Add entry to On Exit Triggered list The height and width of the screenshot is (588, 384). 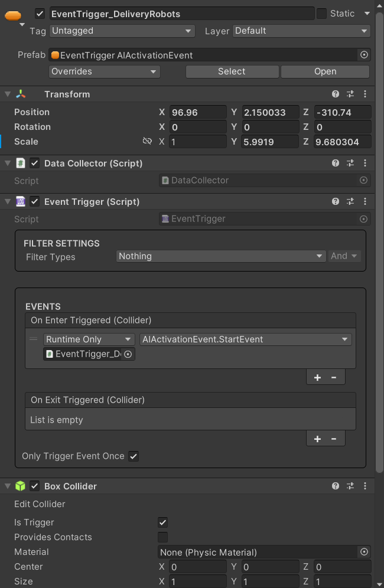317,439
